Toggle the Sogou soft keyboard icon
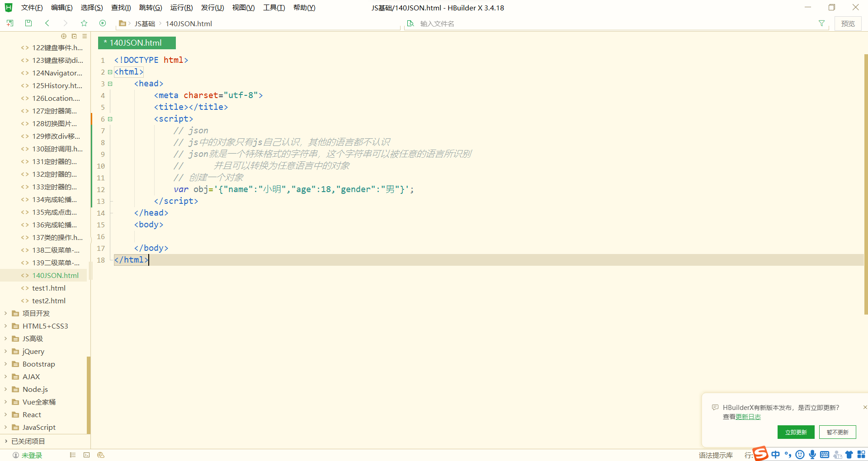 (824, 454)
